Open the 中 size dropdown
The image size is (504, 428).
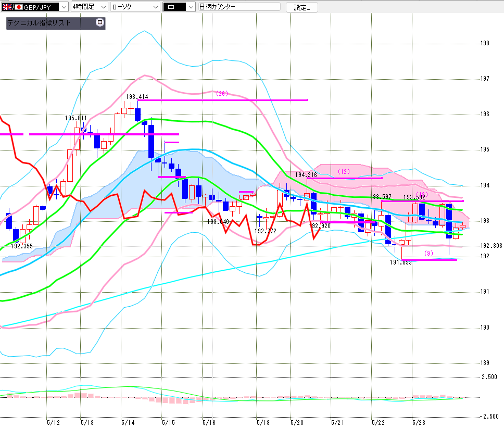(x=179, y=7)
